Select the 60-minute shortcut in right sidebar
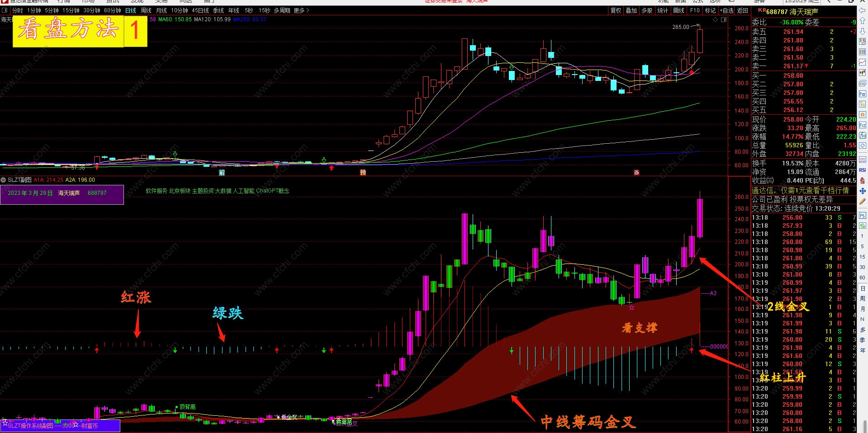868x433 pixels. [x=862, y=278]
